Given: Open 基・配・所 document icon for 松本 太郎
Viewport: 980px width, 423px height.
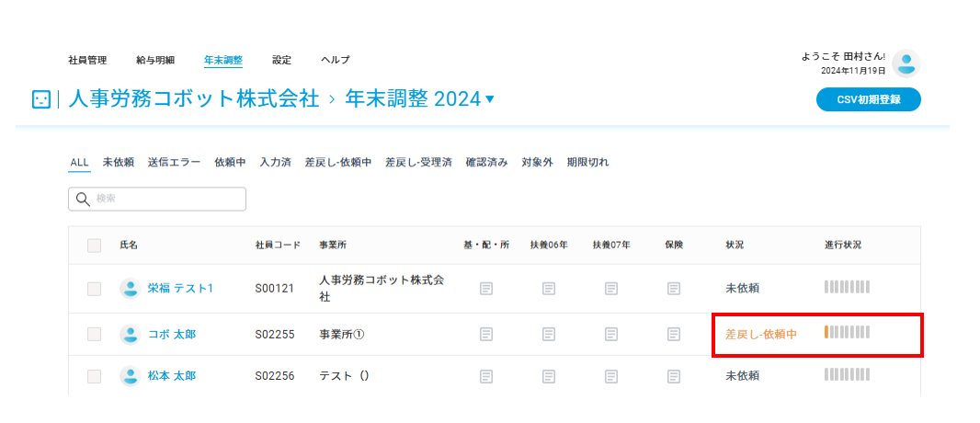Looking at the screenshot, I should tap(486, 376).
